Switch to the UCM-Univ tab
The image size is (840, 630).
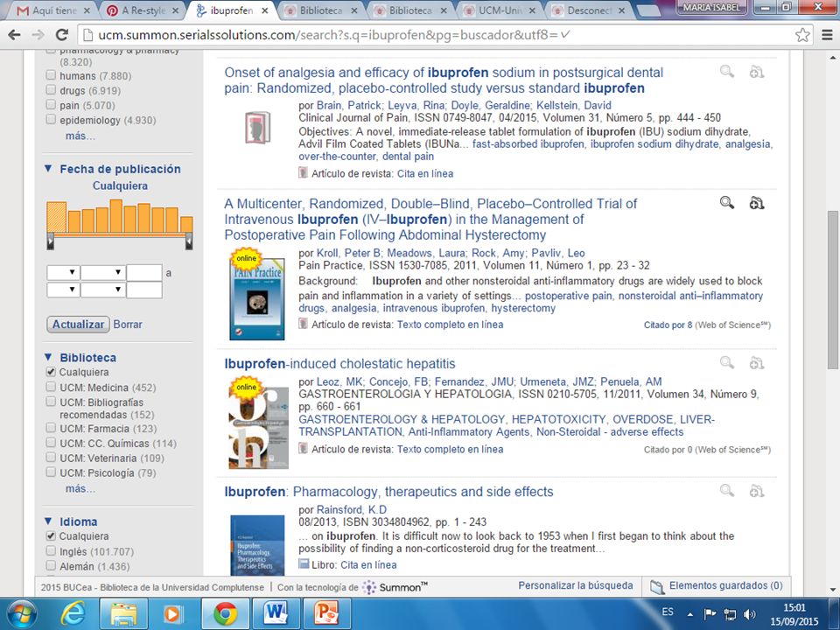pos(500,10)
